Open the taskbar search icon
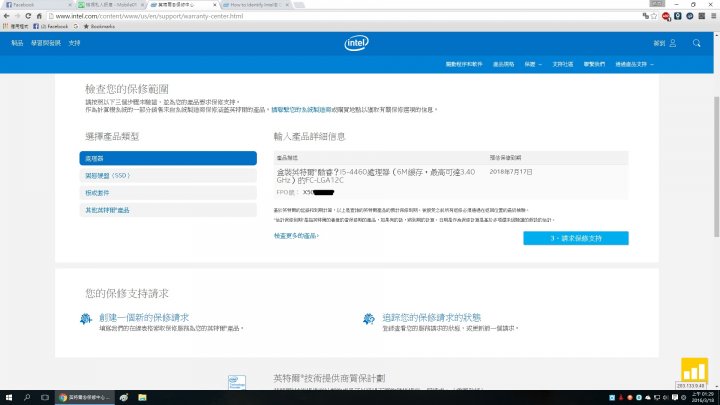The image size is (720, 405). (x=27, y=398)
